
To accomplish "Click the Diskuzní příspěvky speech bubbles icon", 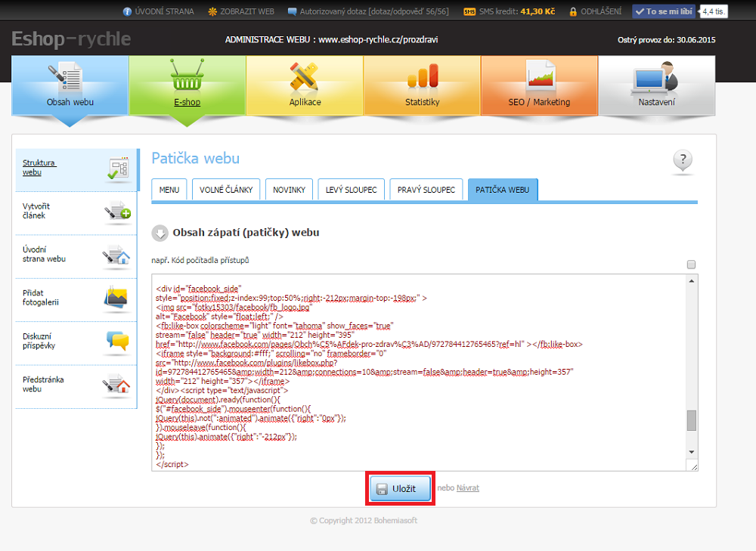I will click(118, 340).
